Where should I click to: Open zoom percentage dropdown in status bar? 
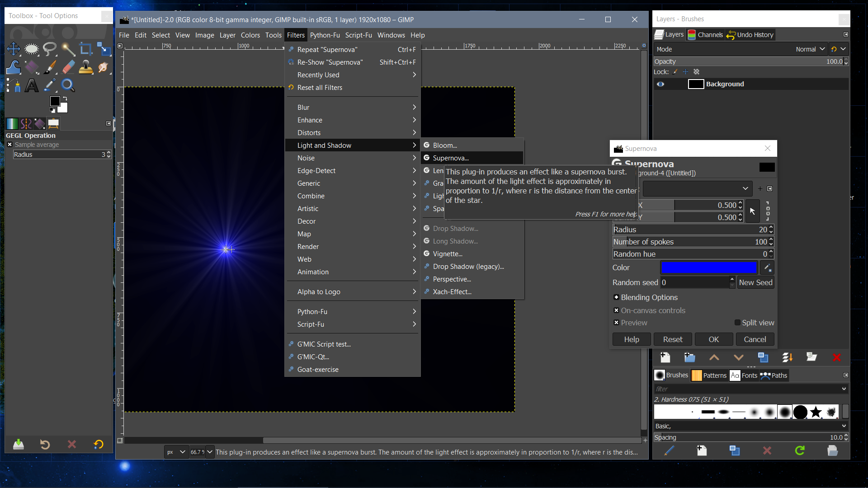point(210,452)
